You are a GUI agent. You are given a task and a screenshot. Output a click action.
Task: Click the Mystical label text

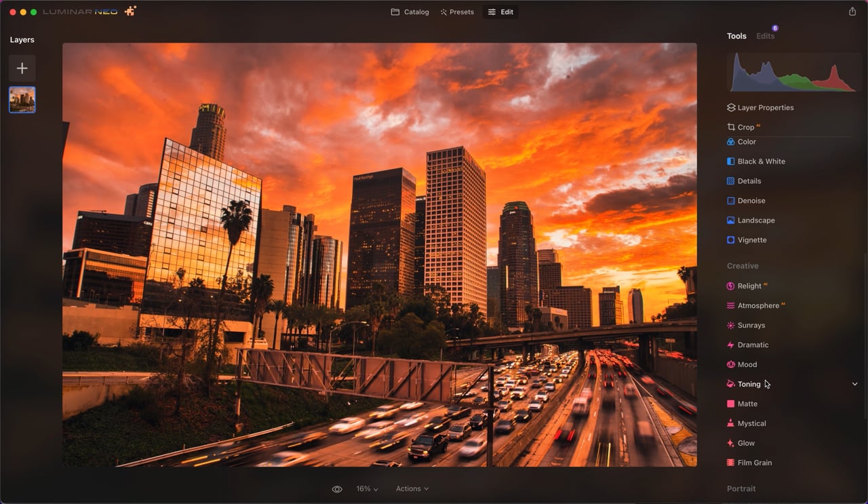point(751,423)
